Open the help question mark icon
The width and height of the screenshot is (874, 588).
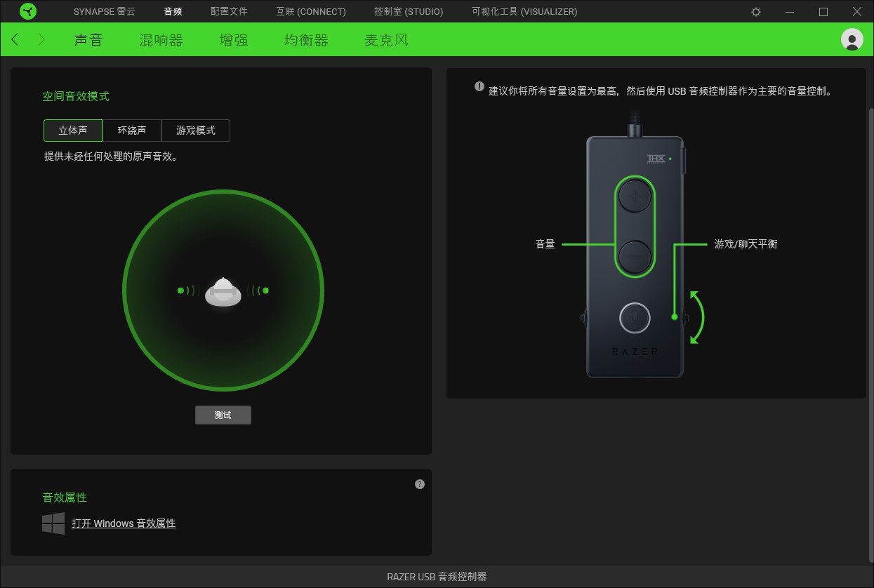tap(420, 484)
